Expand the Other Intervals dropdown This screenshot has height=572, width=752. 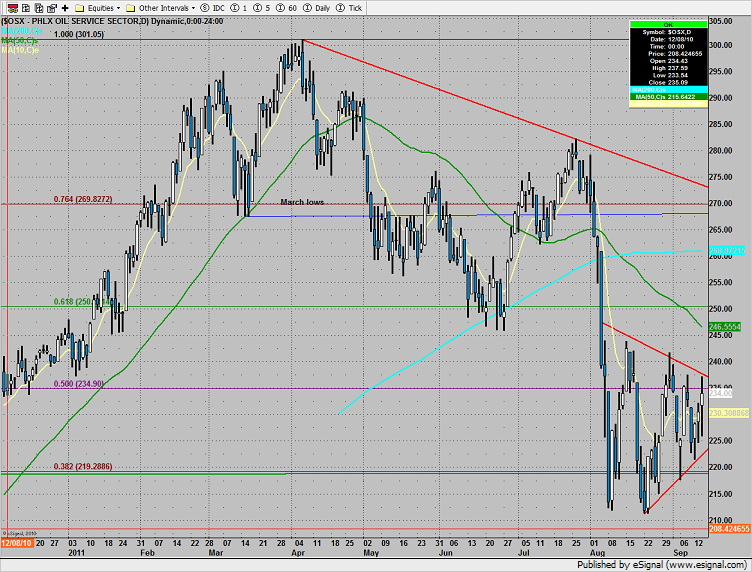tap(193, 8)
